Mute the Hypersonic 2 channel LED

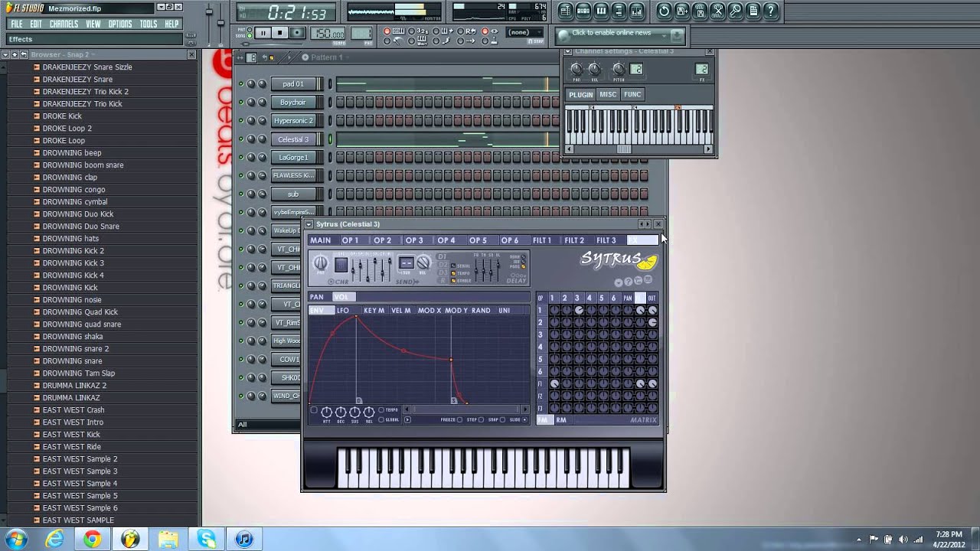pyautogui.click(x=241, y=121)
